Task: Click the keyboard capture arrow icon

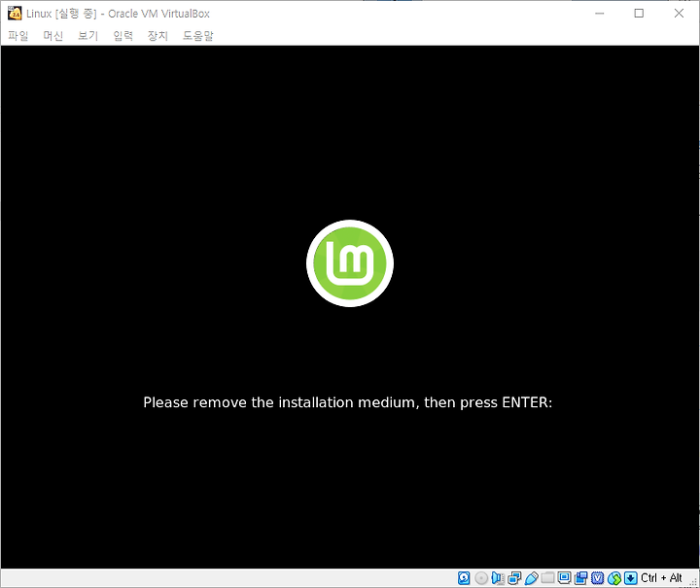Action: [x=630, y=578]
